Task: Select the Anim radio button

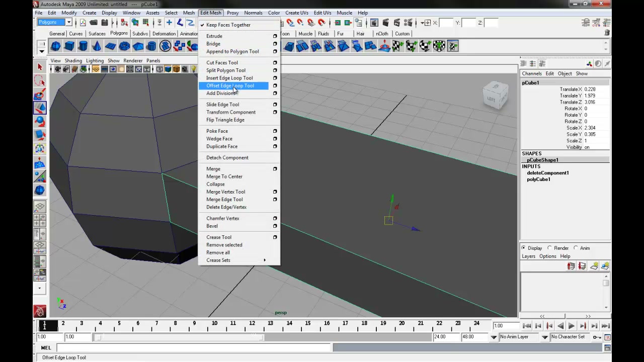Action: pyautogui.click(x=576, y=248)
